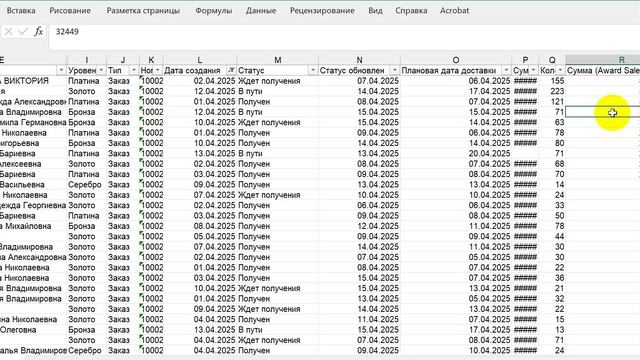Select quantity cell with value 50
The image size is (640, 360).
tap(552, 216)
